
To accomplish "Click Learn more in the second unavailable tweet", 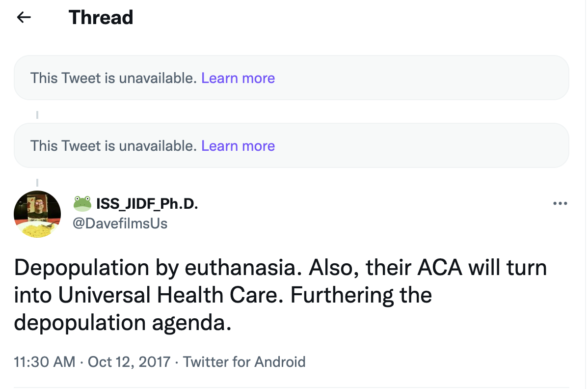I will coord(238,146).
